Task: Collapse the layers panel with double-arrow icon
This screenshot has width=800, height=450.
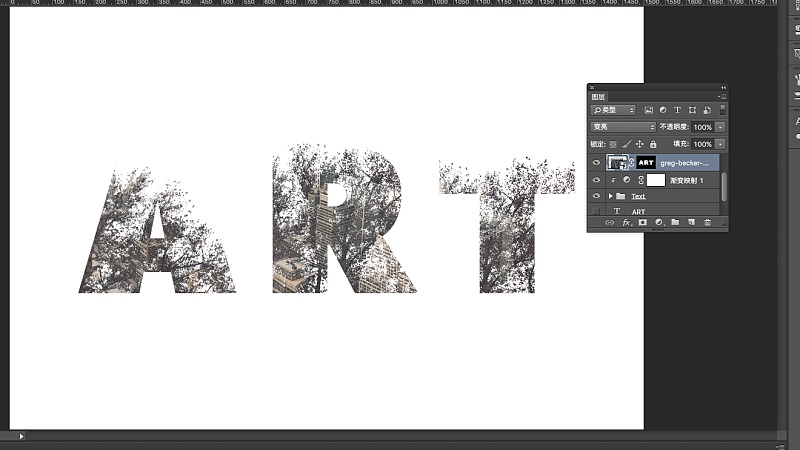Action: click(723, 88)
